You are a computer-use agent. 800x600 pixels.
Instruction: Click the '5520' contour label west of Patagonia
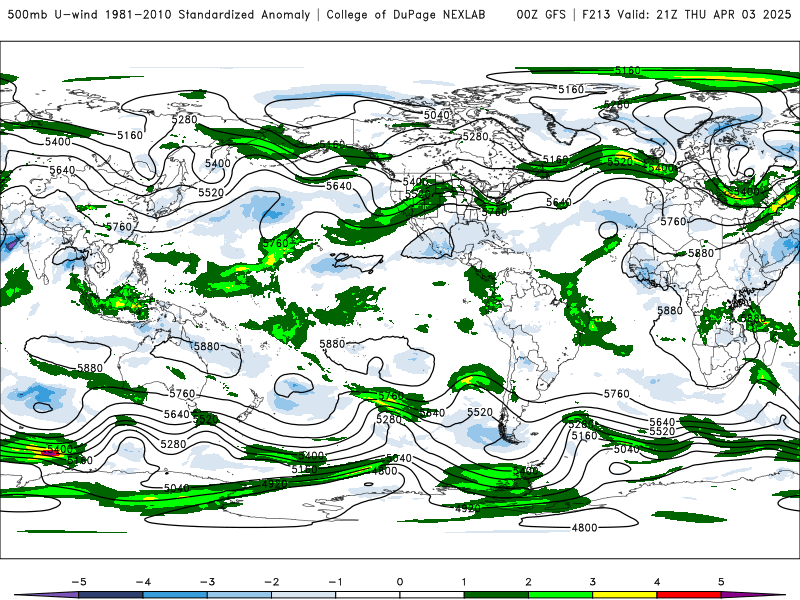tap(480, 412)
